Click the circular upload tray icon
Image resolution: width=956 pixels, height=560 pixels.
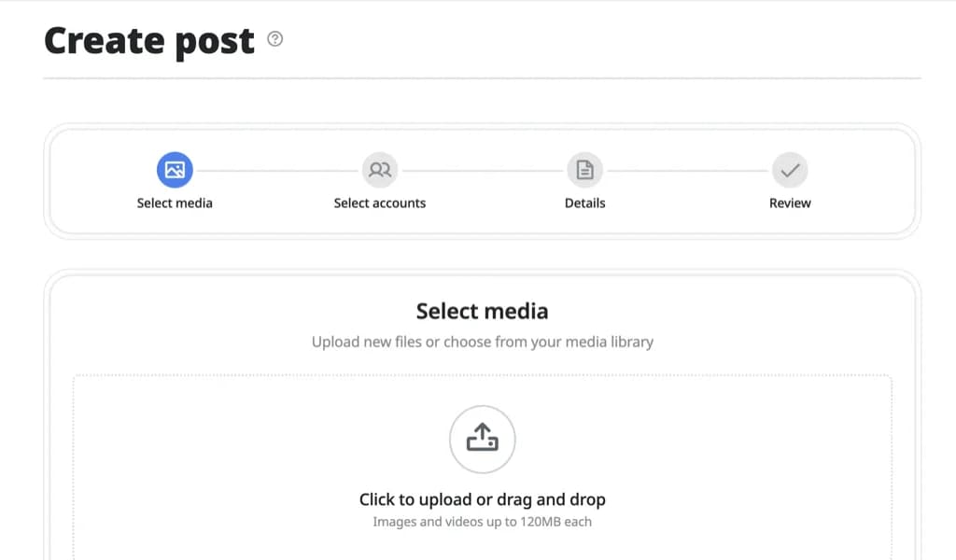tap(483, 439)
